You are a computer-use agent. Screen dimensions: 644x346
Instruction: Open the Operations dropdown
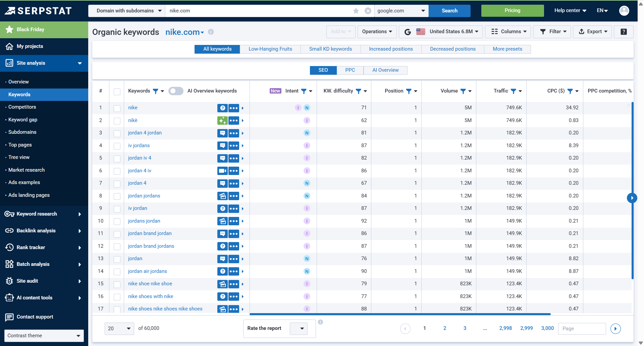377,32
